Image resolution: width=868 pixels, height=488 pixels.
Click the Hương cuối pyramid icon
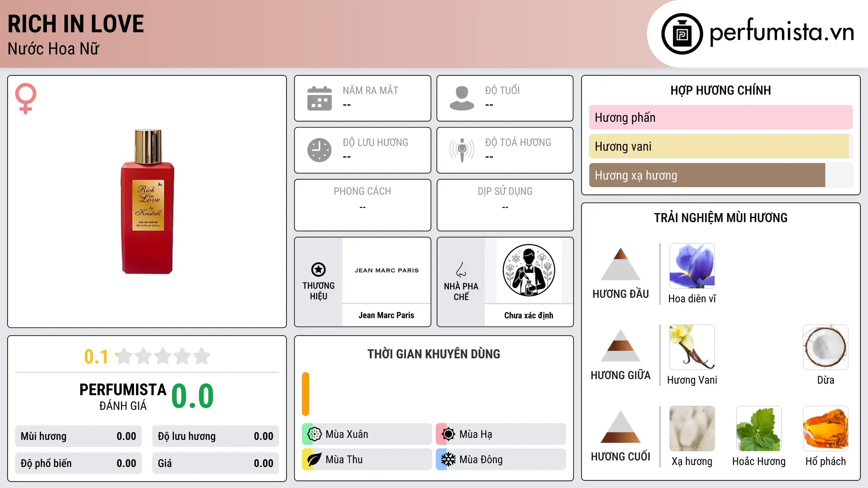tap(620, 427)
